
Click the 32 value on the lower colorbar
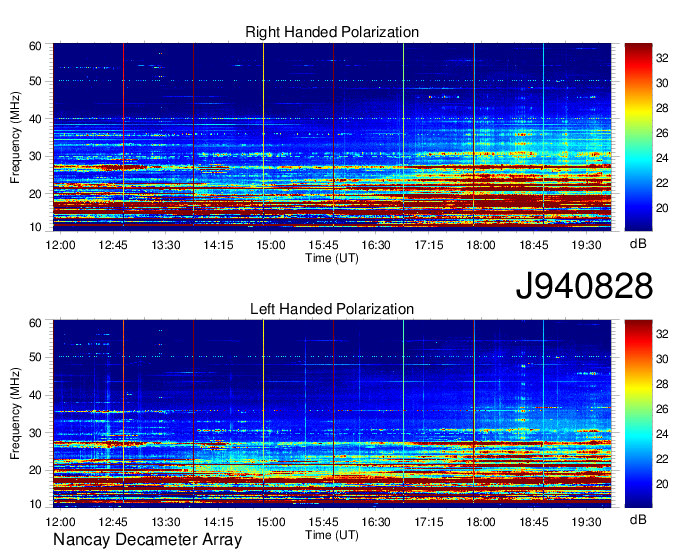click(x=662, y=334)
